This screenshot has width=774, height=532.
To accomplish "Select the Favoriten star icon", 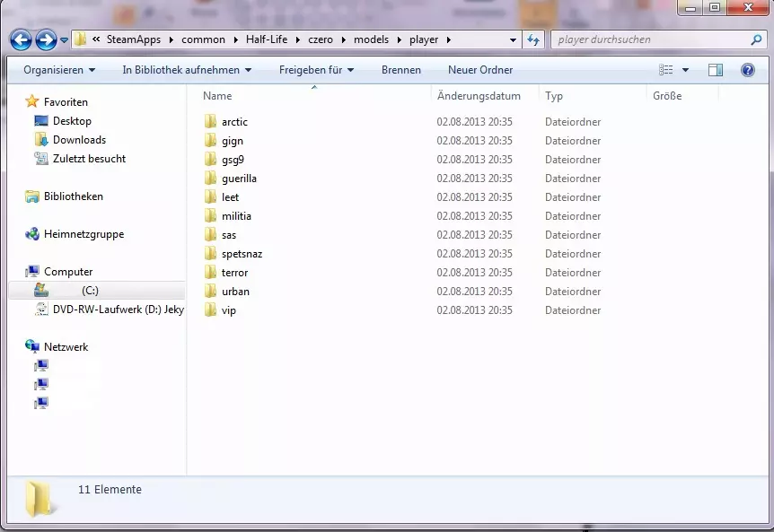I will 32,101.
